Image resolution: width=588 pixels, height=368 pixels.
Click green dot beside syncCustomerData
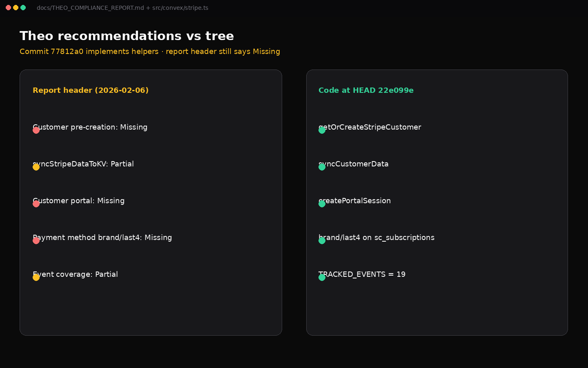point(322,167)
